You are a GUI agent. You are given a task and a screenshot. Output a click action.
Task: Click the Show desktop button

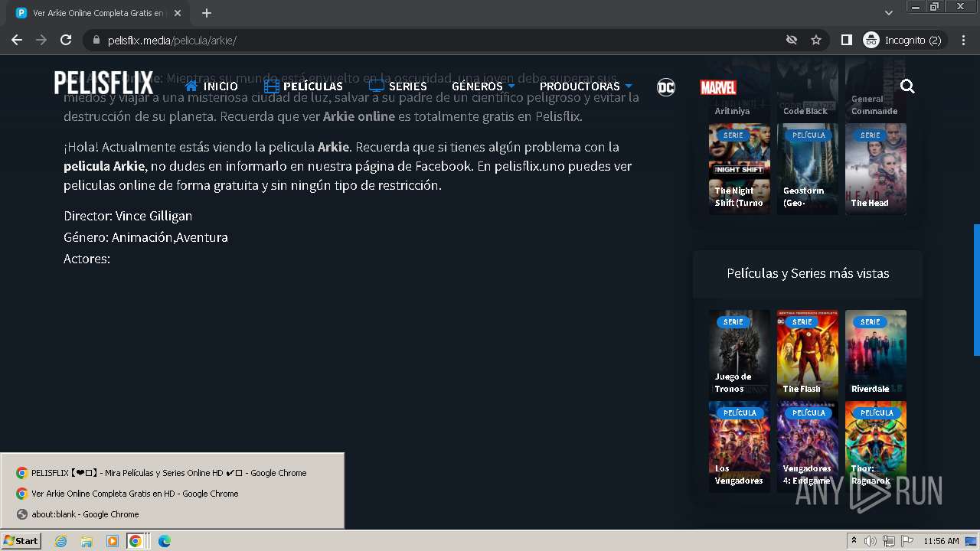972,541
